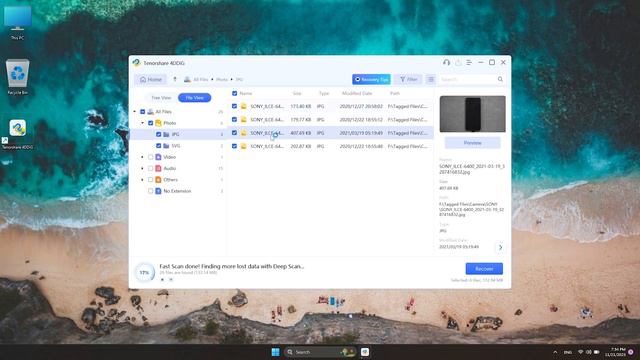
Task: Check the Audio checkbox in tree
Action: click(x=151, y=168)
